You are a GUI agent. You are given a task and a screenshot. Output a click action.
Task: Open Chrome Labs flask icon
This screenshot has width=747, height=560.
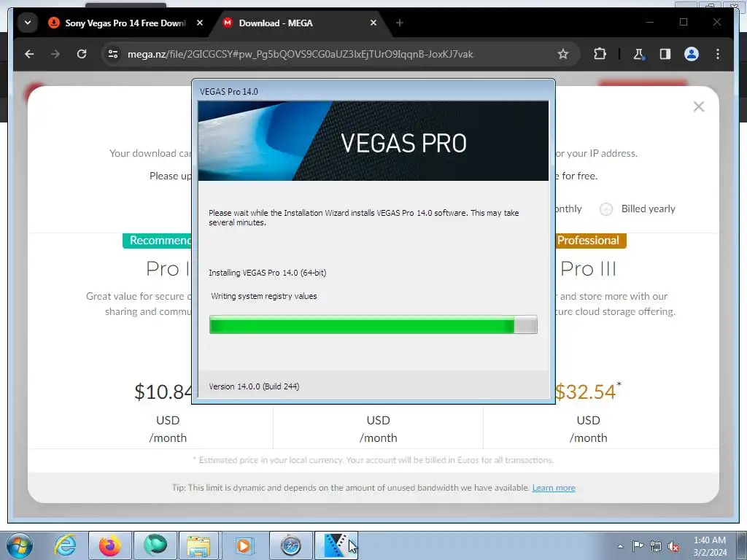[639, 54]
